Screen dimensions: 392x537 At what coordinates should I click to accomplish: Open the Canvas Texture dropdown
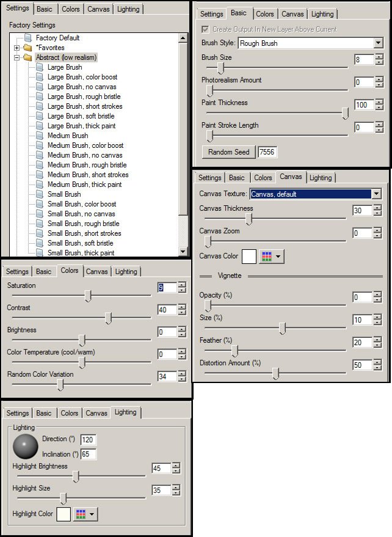click(x=376, y=194)
